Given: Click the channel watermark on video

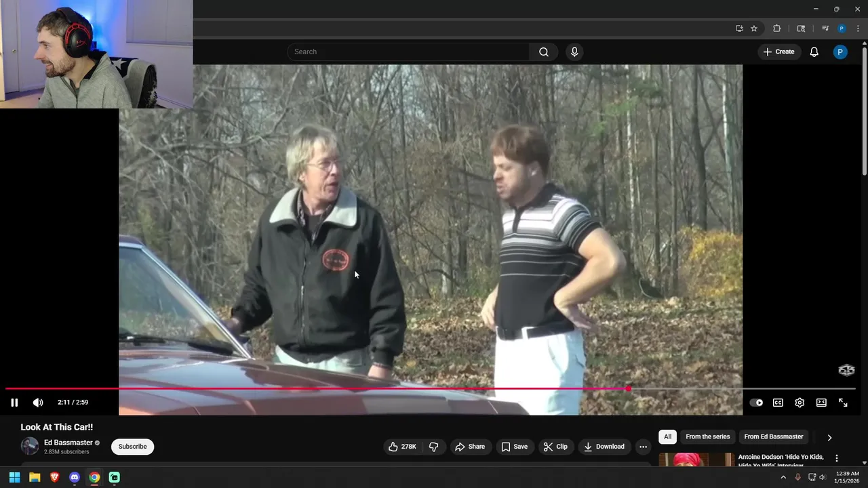Looking at the screenshot, I should pyautogui.click(x=846, y=370).
